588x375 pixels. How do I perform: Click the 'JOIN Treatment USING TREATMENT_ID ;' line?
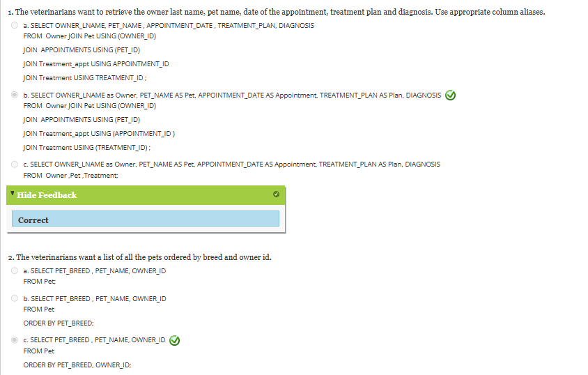[x=85, y=78]
